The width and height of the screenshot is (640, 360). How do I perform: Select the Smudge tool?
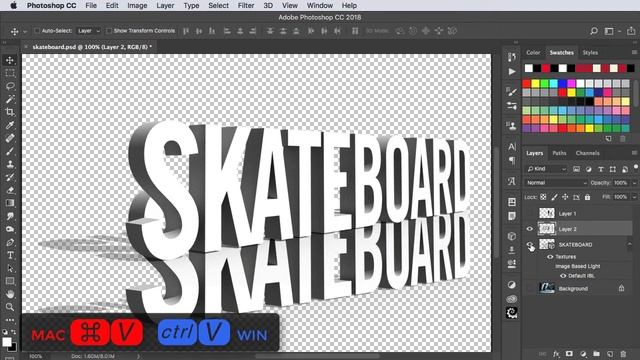tap(10, 216)
